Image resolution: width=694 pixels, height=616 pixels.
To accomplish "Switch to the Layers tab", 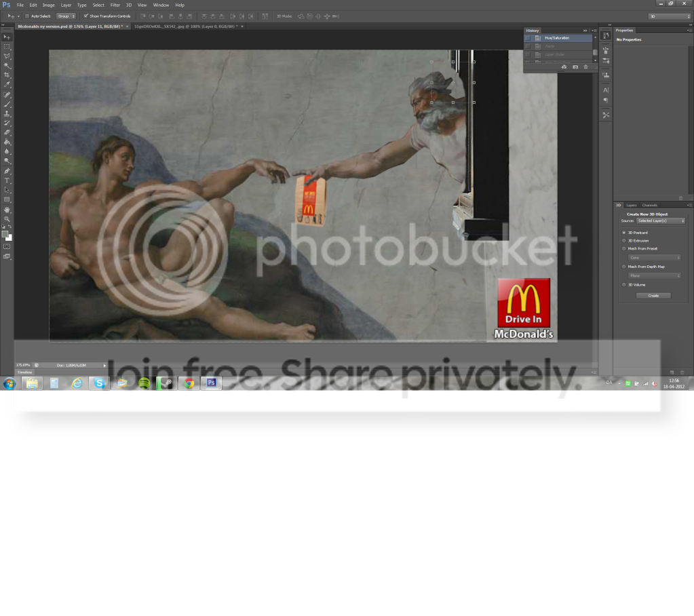I will [632, 206].
